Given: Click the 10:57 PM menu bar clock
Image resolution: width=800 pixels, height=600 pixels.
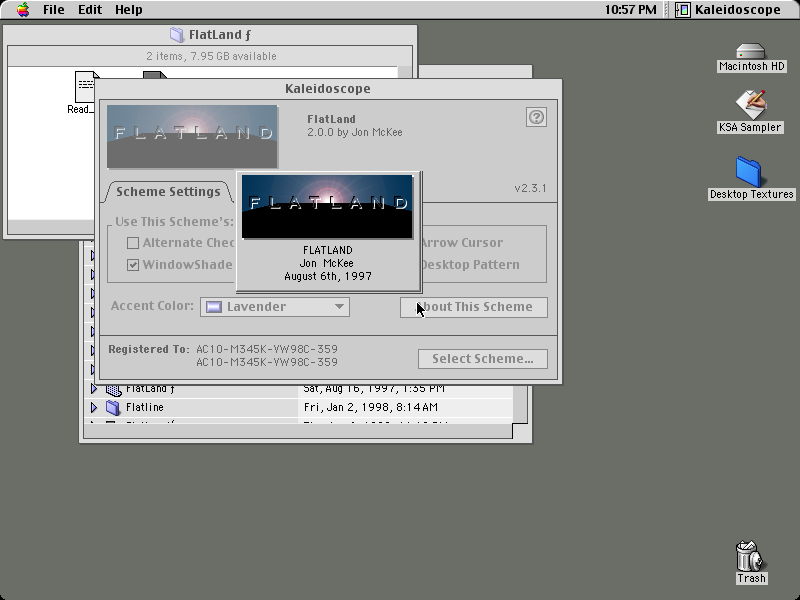Looking at the screenshot, I should tap(631, 10).
